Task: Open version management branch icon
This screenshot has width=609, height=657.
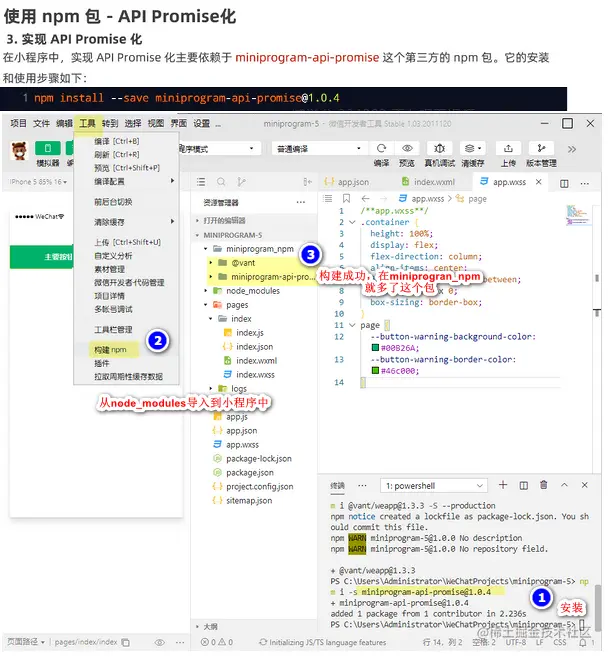Action: (x=542, y=148)
